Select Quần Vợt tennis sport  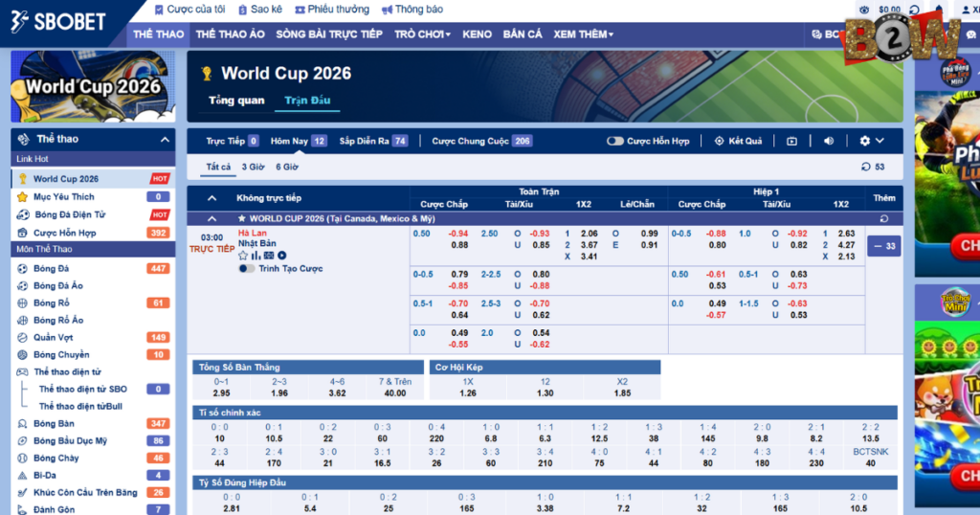(54, 338)
